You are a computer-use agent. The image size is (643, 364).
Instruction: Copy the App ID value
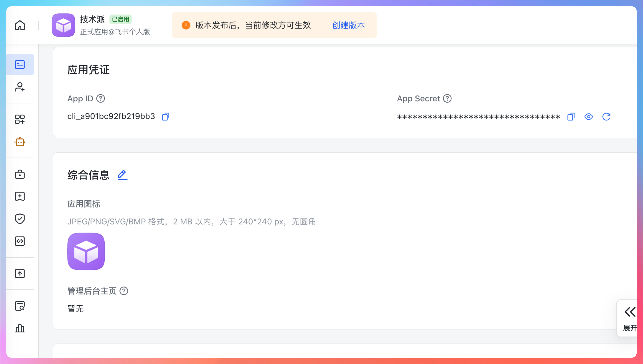coord(166,117)
